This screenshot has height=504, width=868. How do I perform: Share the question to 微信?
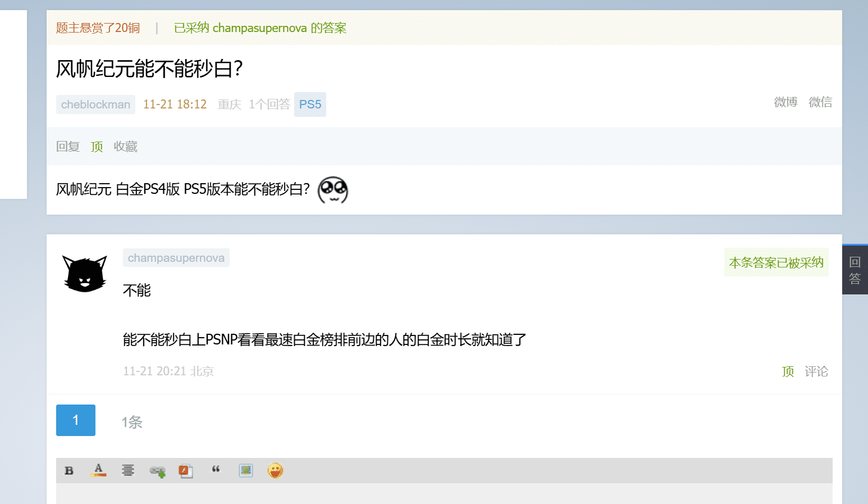point(820,102)
